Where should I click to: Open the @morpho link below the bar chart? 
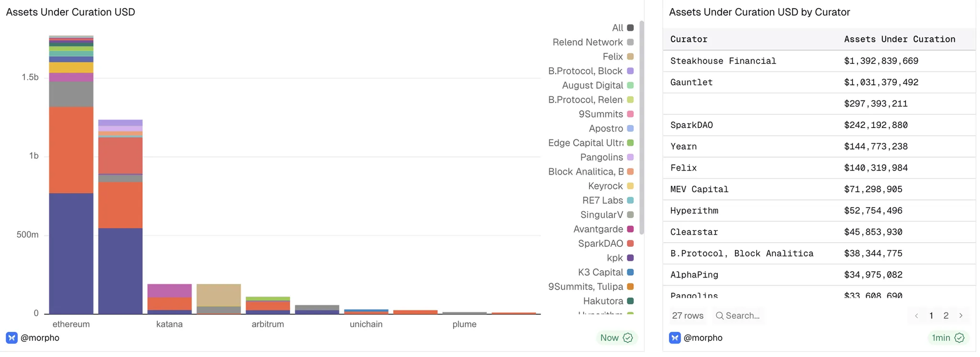point(40,338)
